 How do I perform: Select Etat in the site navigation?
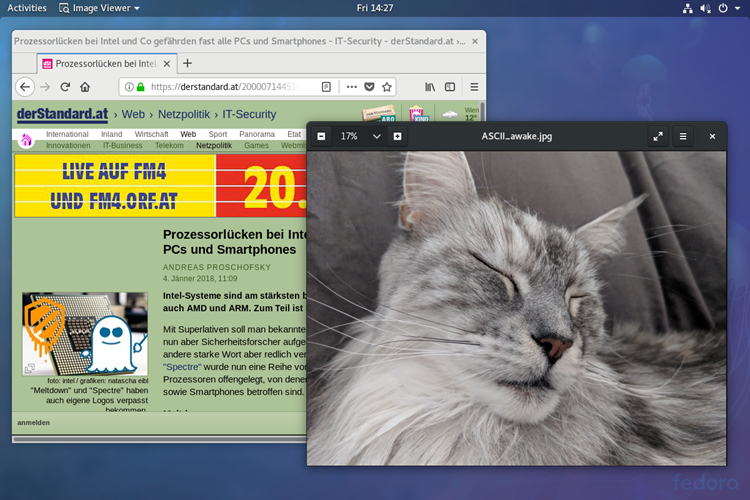coord(294,134)
